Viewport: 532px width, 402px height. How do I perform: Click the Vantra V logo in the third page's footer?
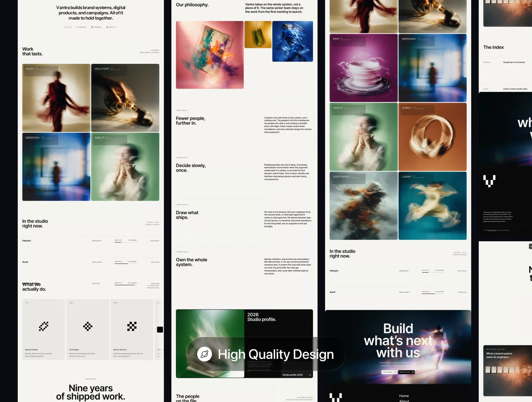coord(335,397)
